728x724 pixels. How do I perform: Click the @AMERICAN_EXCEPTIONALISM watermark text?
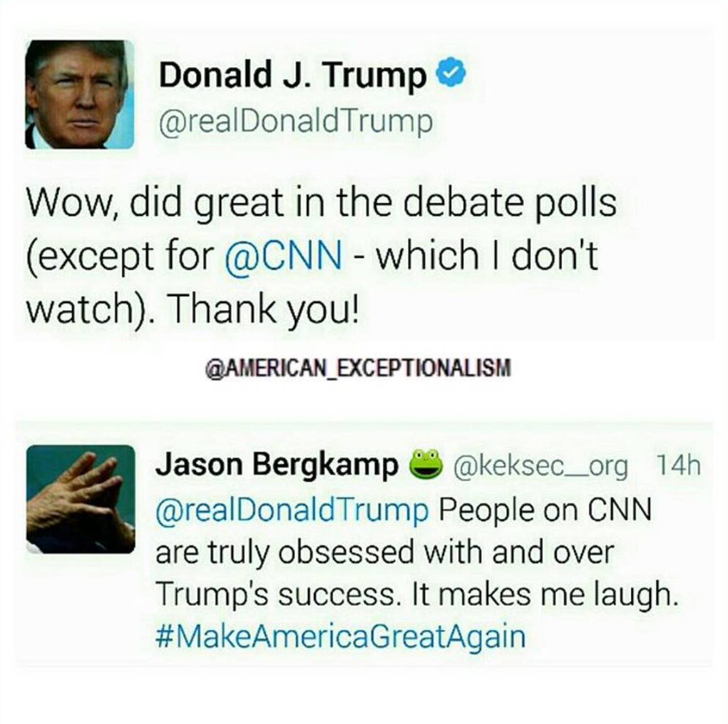point(358,368)
